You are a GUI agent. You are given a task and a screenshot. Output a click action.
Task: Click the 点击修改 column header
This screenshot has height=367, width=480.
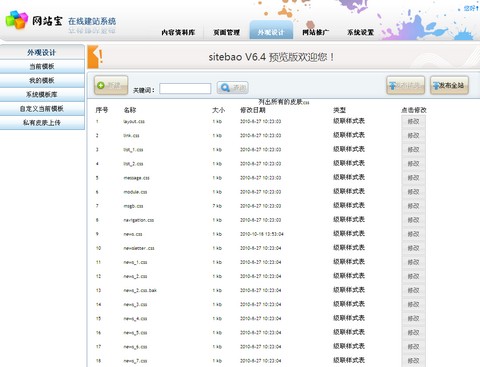click(414, 110)
